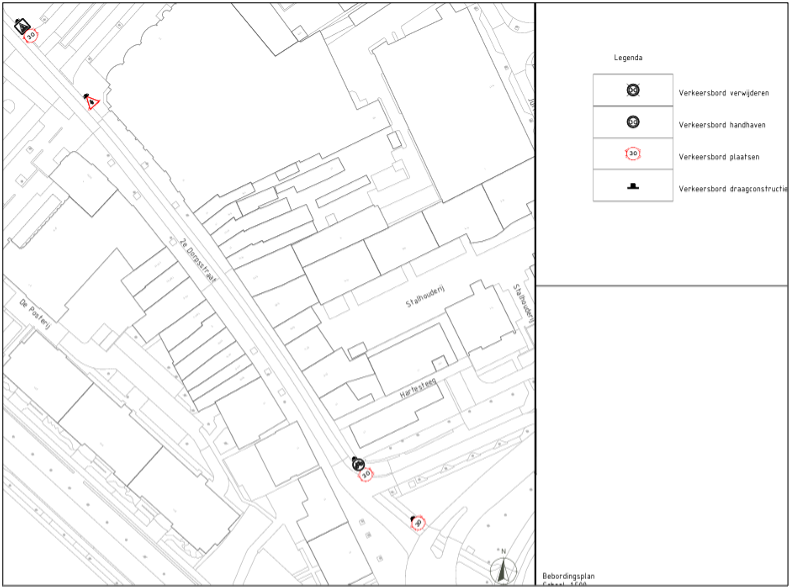
Task: Click the 'Verkeersbord handhaven' label text
Action: 721,124
